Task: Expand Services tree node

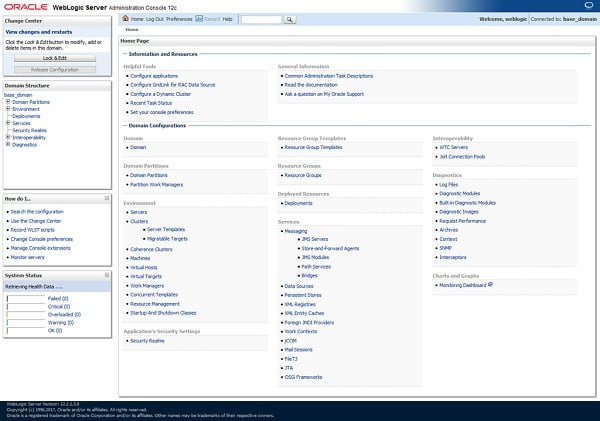Action: coord(8,123)
